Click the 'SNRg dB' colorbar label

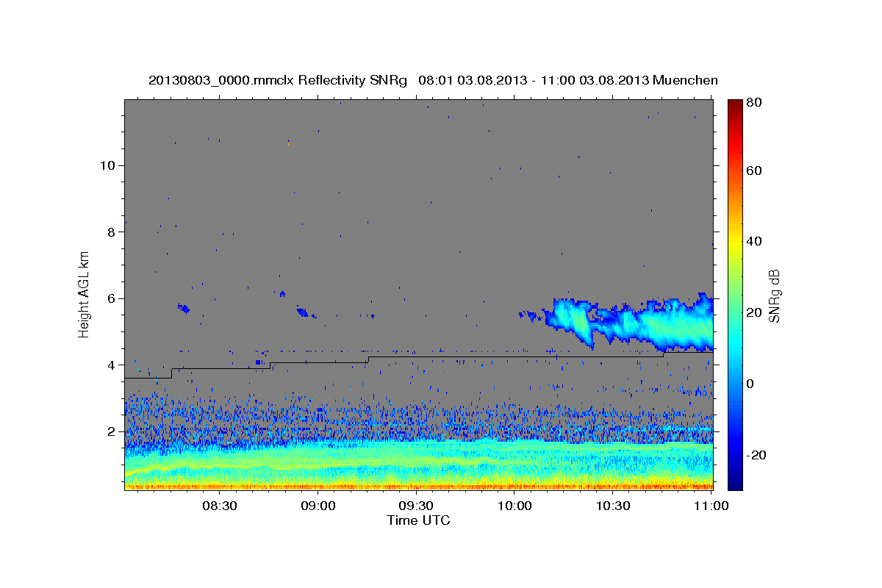pos(774,295)
